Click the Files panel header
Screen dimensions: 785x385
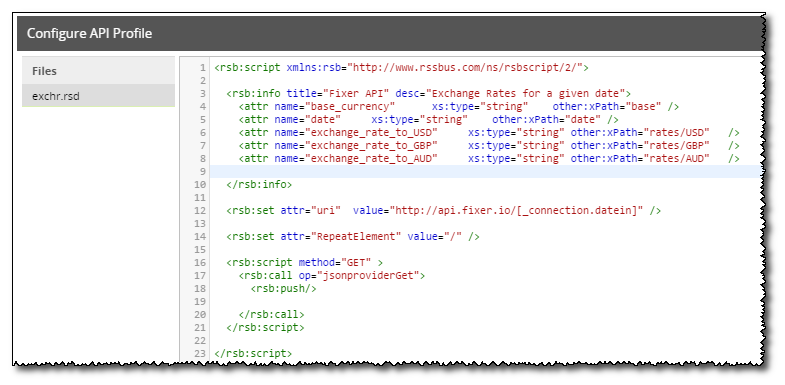coord(98,71)
